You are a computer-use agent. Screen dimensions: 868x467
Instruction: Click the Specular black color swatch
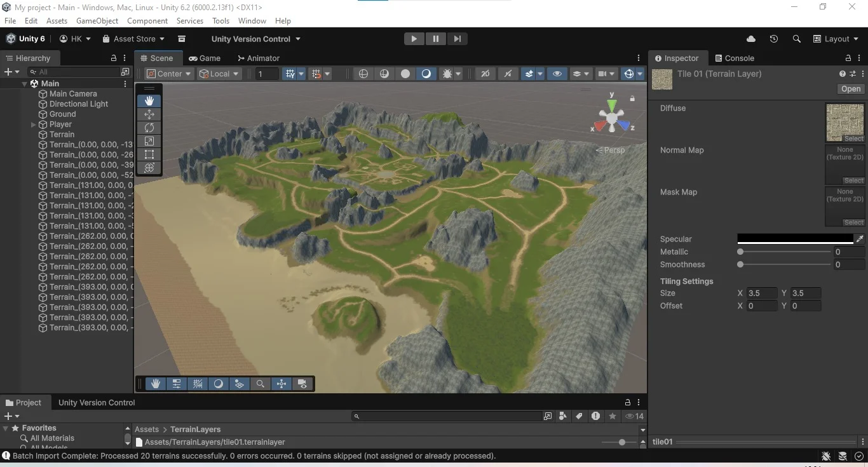pos(794,239)
